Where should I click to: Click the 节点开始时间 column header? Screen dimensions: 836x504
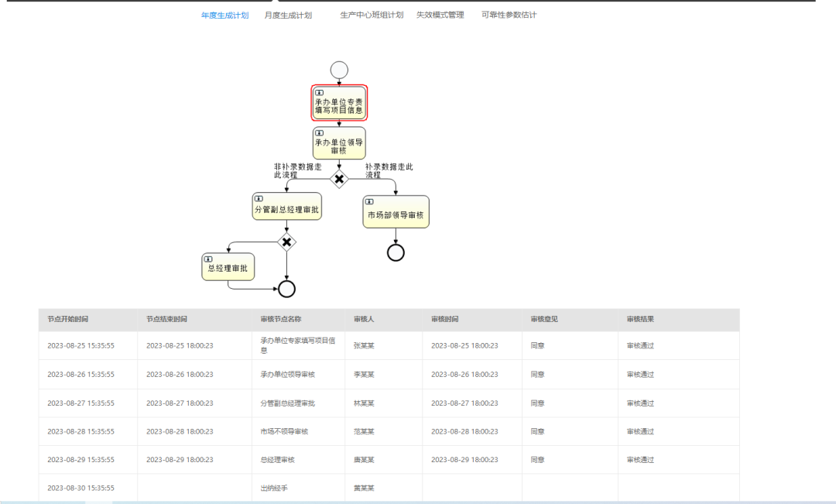click(x=67, y=319)
